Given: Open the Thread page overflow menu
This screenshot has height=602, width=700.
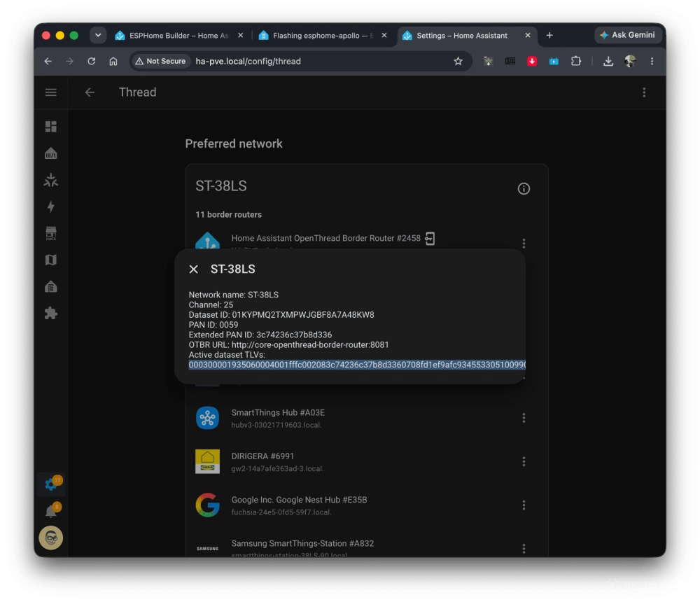Looking at the screenshot, I should click(x=644, y=92).
